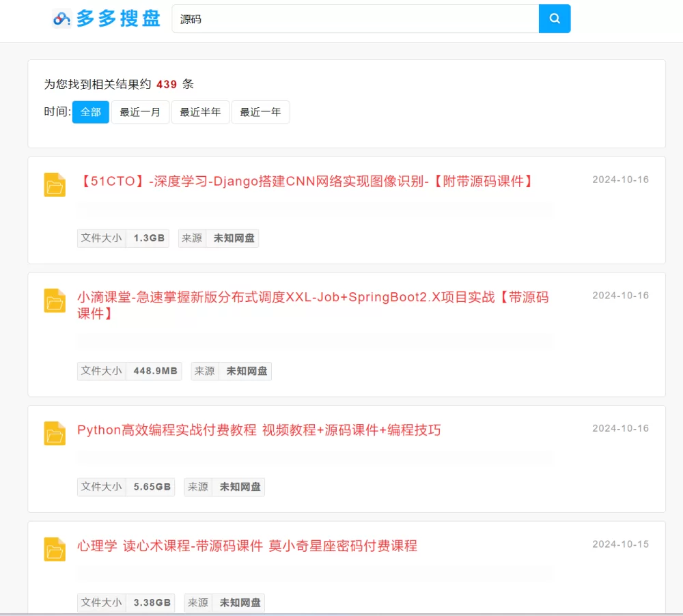Open the 心理学 读心术课程 result link
The height and width of the screenshot is (616, 683).
(247, 546)
